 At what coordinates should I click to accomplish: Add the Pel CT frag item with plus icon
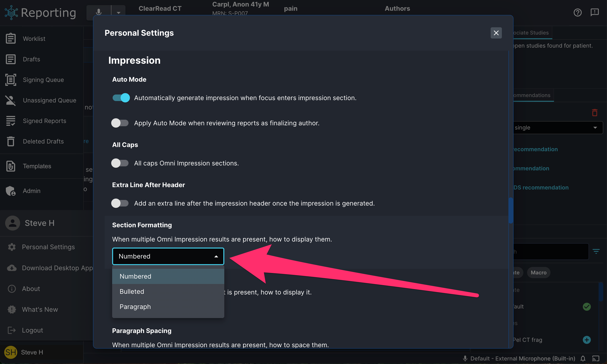tap(587, 340)
